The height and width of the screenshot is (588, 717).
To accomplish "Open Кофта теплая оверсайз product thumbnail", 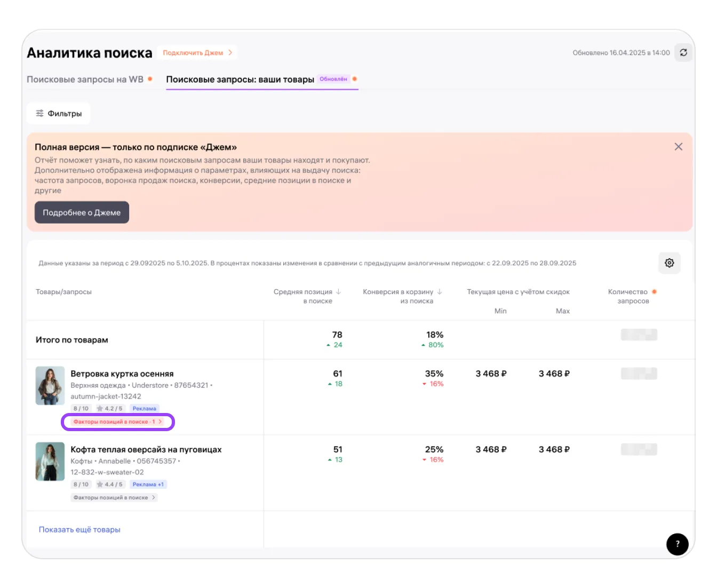I will pos(50,462).
